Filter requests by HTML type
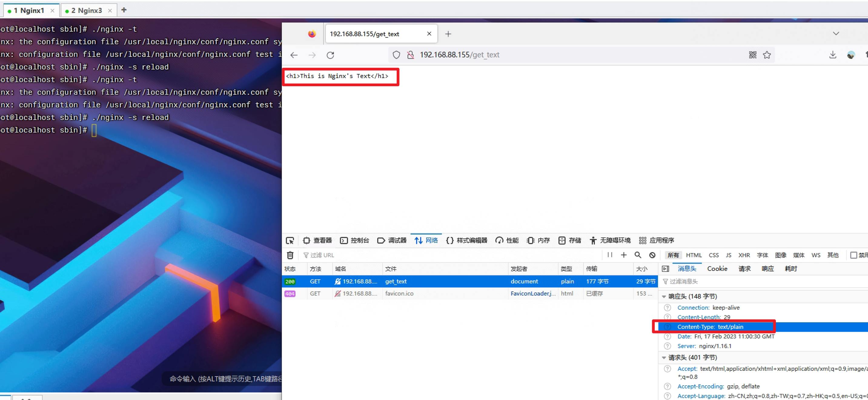868x400 pixels. click(x=694, y=255)
